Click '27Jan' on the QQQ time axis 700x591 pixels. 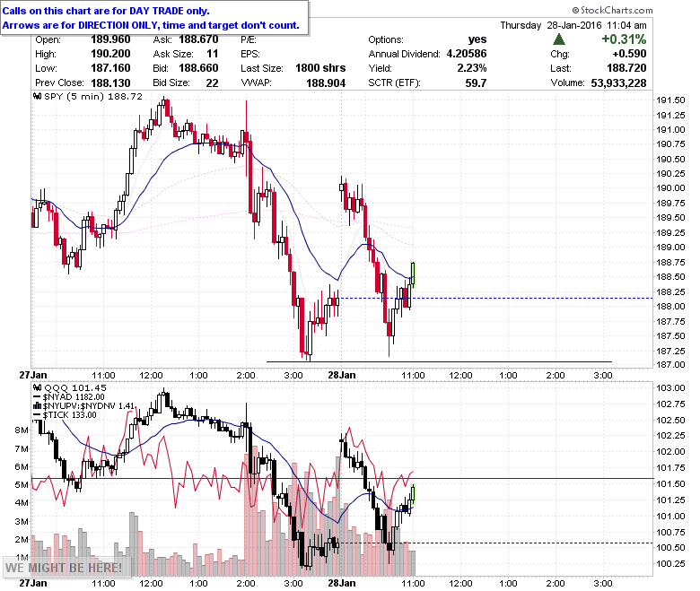pos(33,583)
